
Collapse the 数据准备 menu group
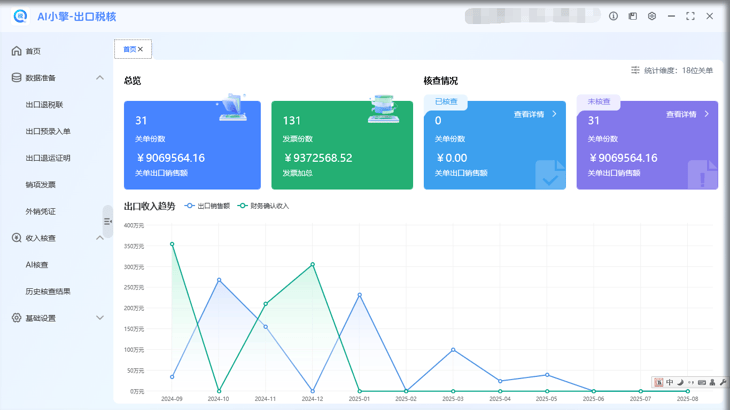pyautogui.click(x=100, y=78)
